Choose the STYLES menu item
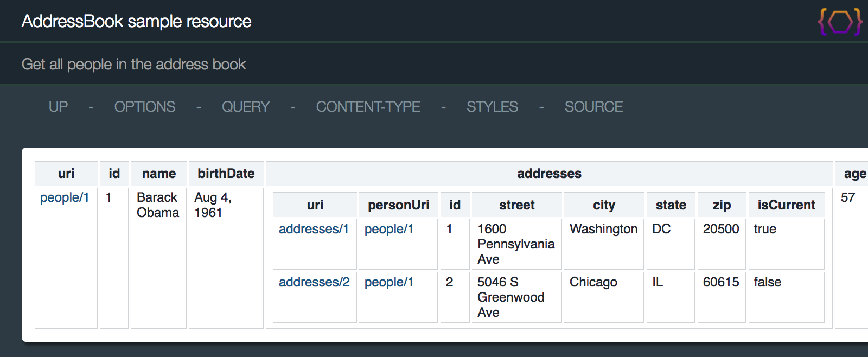The width and height of the screenshot is (868, 357). 493,107
